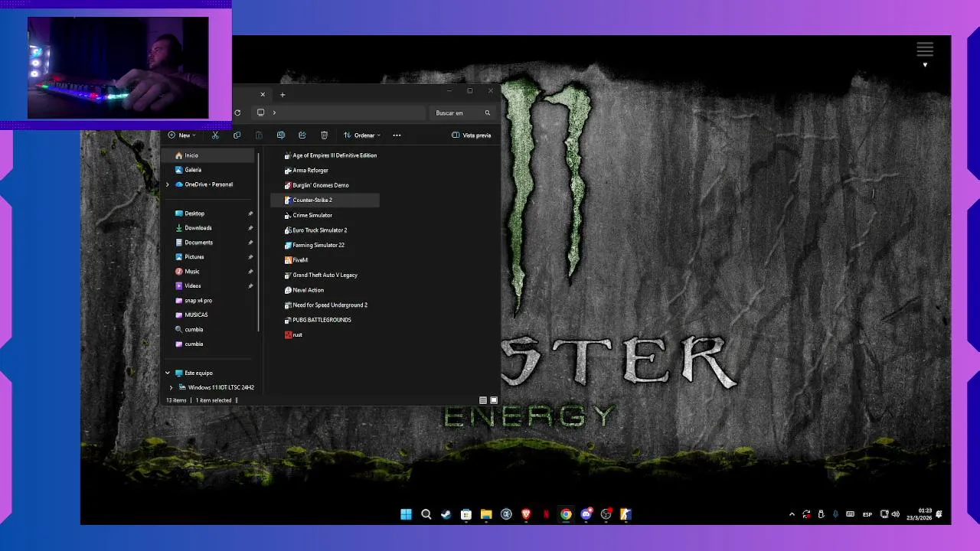Screen dimensions: 980x551
Task: Open the New dropdown menu
Action: 182,135
